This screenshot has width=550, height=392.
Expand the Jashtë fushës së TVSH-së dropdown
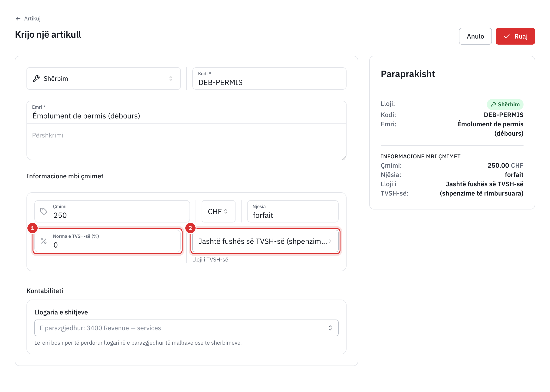(265, 241)
